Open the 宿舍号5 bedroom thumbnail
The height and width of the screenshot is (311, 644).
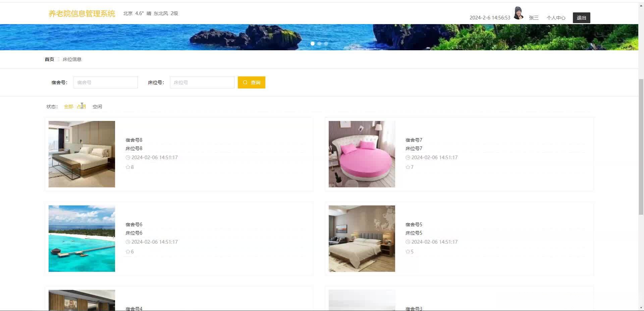tap(362, 239)
